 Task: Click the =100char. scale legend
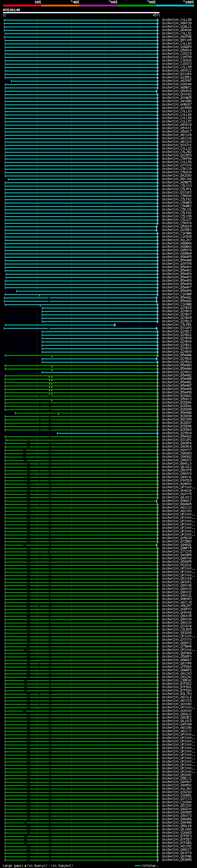click(146, 865)
